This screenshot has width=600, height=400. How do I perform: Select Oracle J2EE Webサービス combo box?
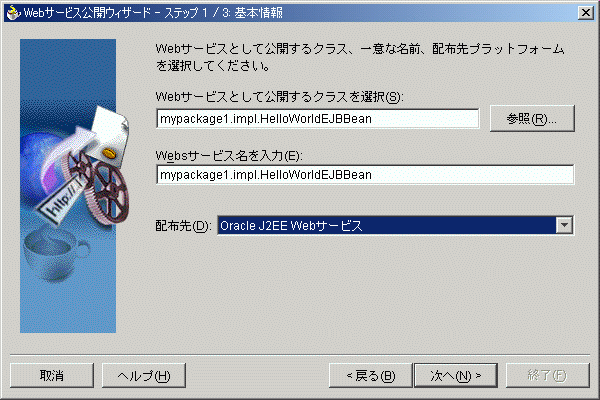[395, 225]
